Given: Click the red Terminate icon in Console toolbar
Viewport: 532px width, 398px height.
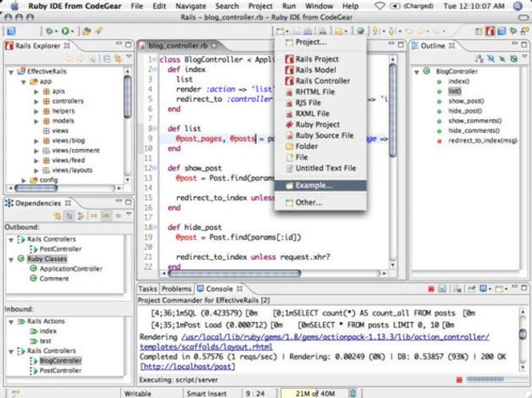Looking at the screenshot, I should click(x=431, y=289).
